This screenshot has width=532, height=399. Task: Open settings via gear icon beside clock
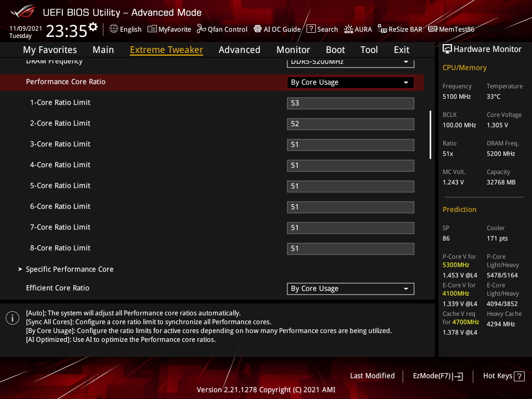tap(93, 26)
